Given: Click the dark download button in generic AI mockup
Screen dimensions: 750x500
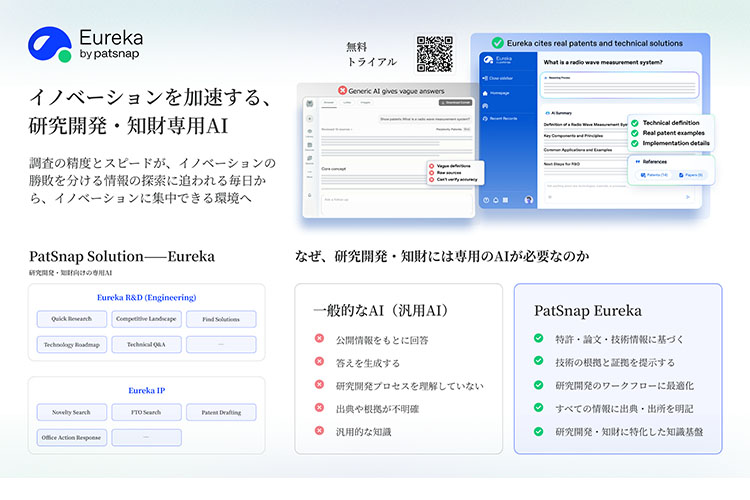Looking at the screenshot, I should [455, 102].
